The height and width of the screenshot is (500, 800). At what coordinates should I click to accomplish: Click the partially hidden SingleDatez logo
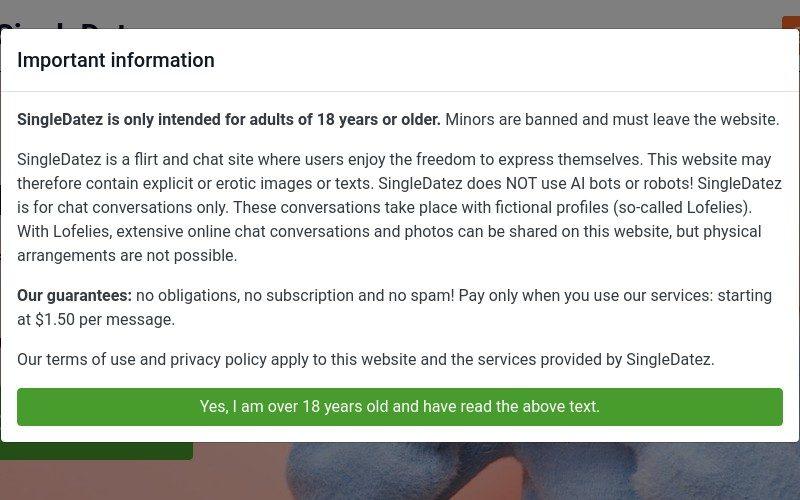tap(66, 25)
